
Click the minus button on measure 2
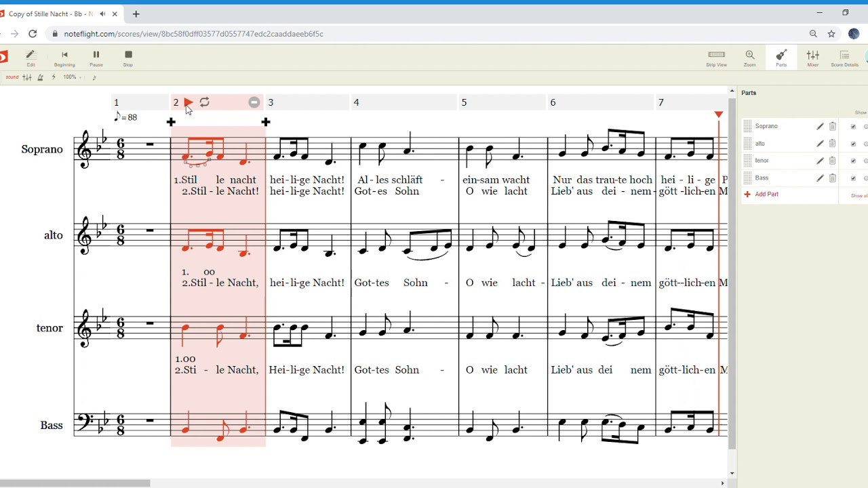(254, 102)
